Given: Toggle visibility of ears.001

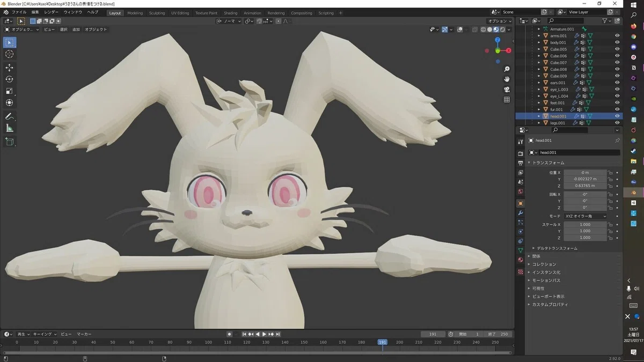Looking at the screenshot, I should pos(617,83).
